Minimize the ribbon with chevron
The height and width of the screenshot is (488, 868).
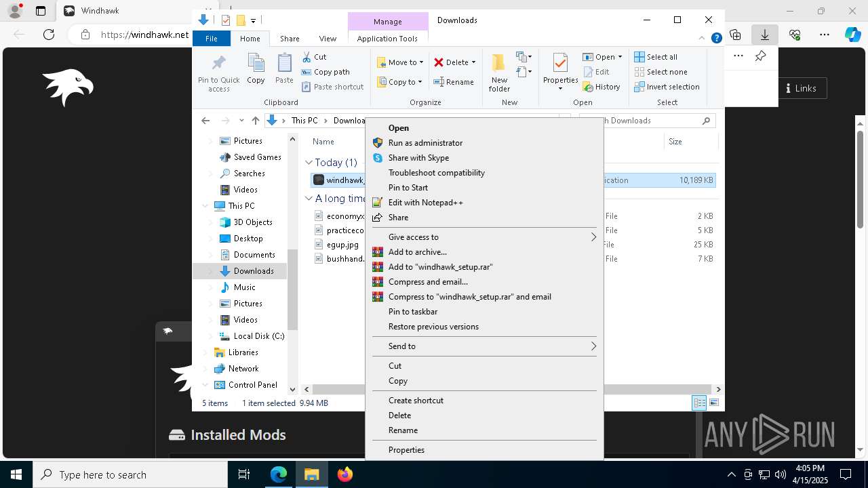point(703,39)
